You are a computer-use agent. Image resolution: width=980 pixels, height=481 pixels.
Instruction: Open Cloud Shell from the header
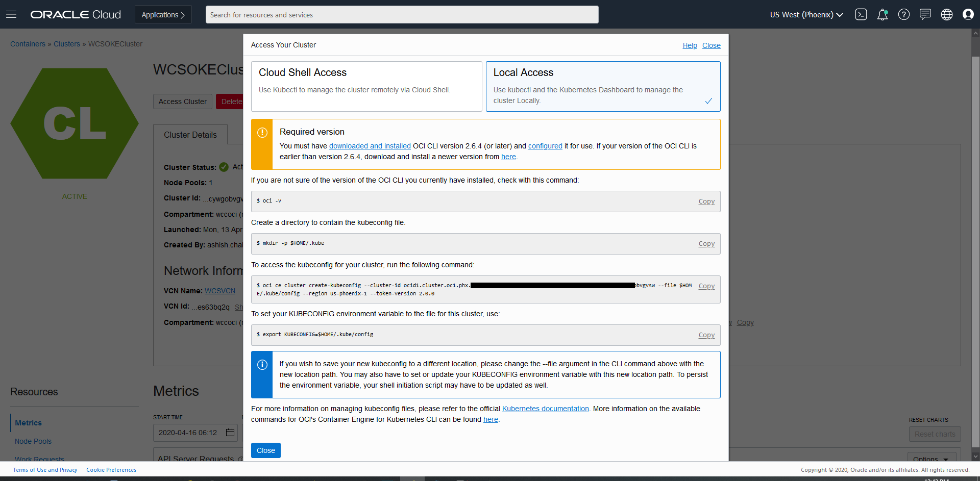coord(861,14)
